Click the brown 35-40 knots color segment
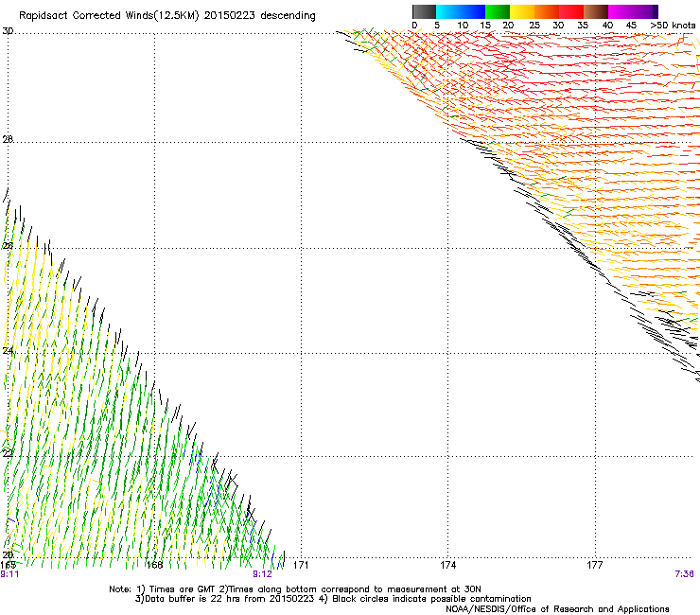 point(596,11)
